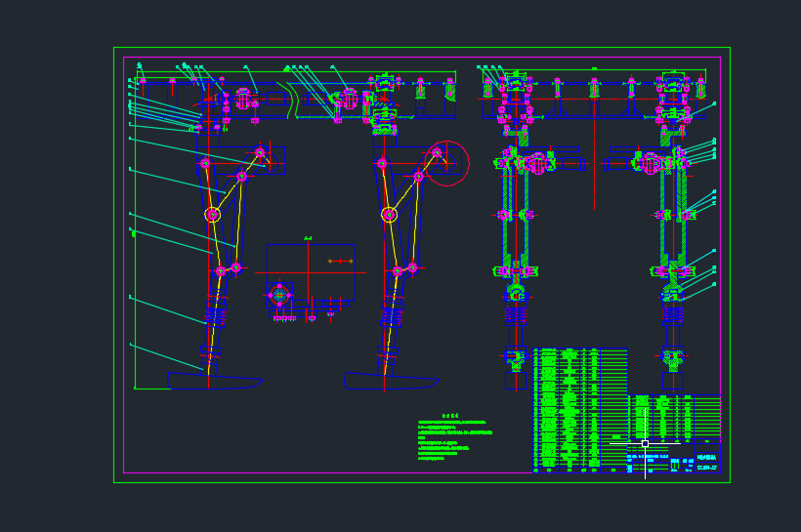Pick the yellow circle joint on the second leg
The height and width of the screenshot is (532, 801).
click(389, 215)
